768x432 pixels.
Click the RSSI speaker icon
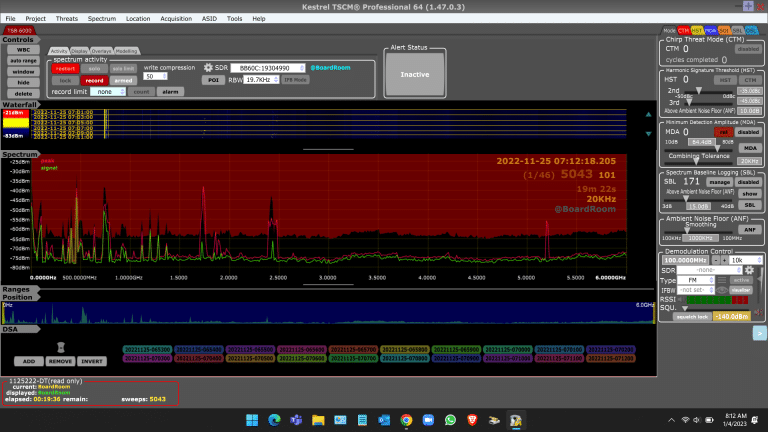coord(681,299)
